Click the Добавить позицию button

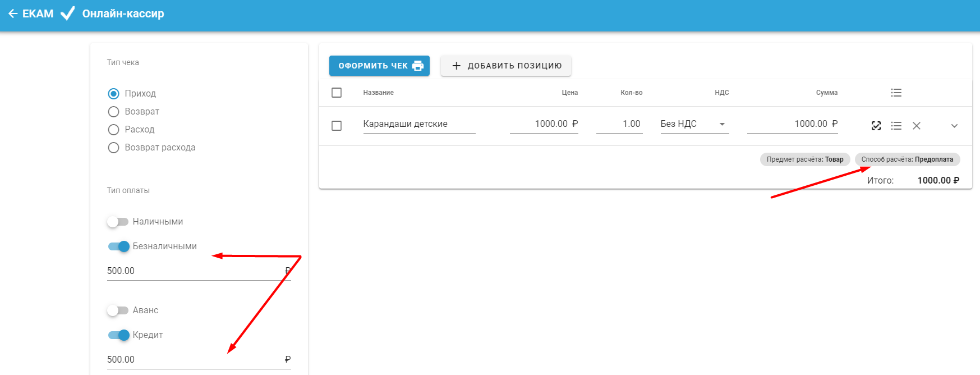click(x=506, y=66)
